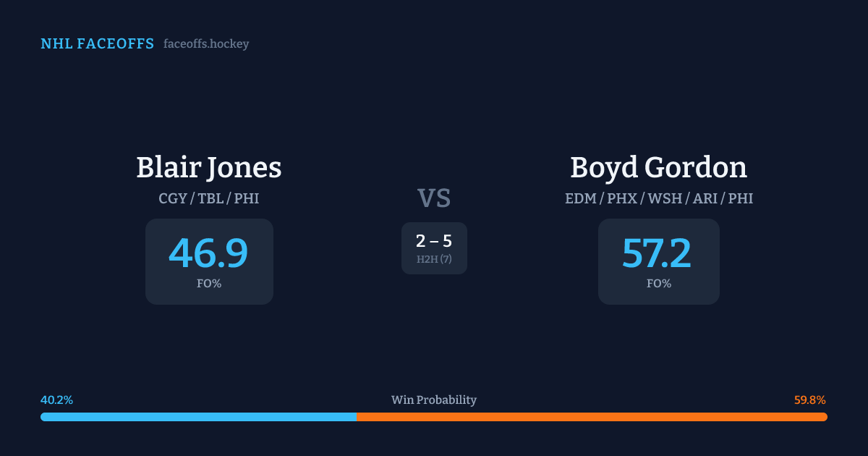Click the H2H (7) label
The image size is (868, 456).
coord(434,259)
